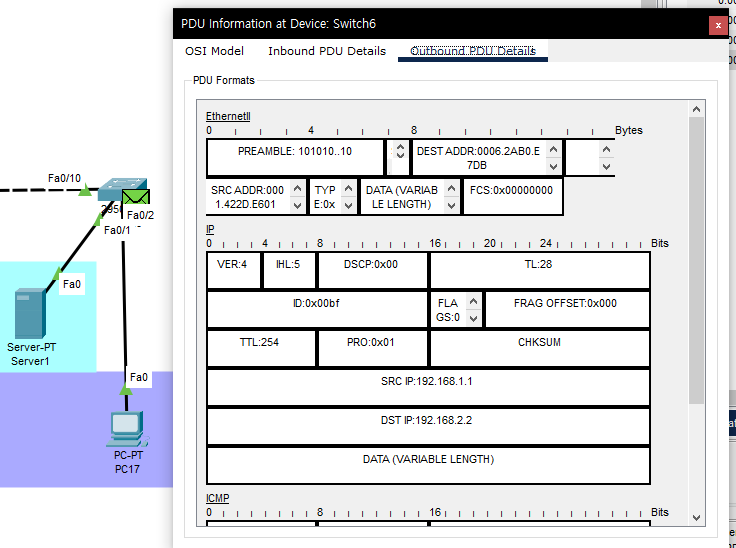Click the green PDU envelope icon
Screen dimensions: 736x548
click(136, 197)
